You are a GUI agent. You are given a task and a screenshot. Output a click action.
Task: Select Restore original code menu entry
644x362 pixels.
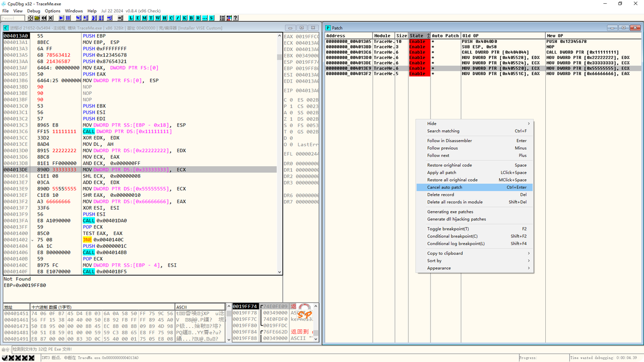(474, 165)
